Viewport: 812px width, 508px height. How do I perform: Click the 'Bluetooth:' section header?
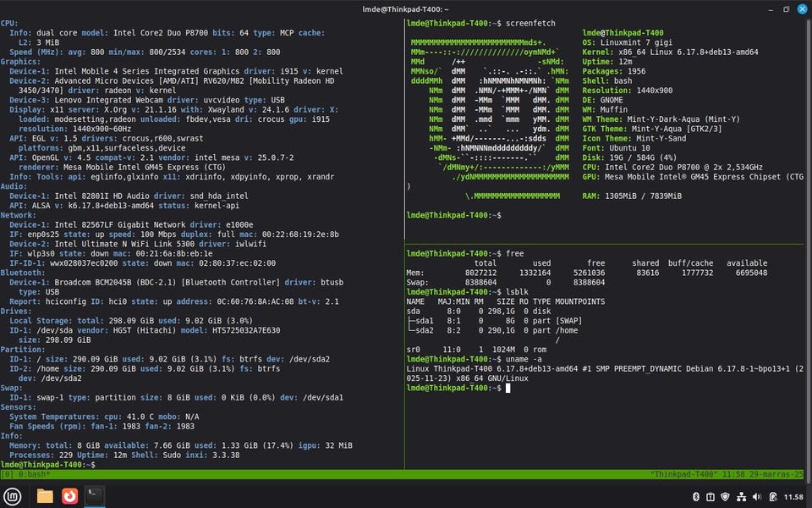pyautogui.click(x=23, y=273)
